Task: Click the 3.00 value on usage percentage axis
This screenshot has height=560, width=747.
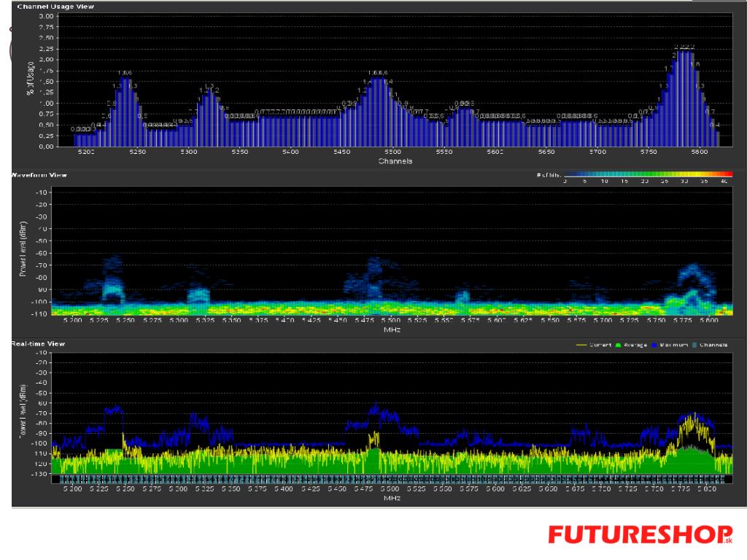Action: tap(46, 16)
